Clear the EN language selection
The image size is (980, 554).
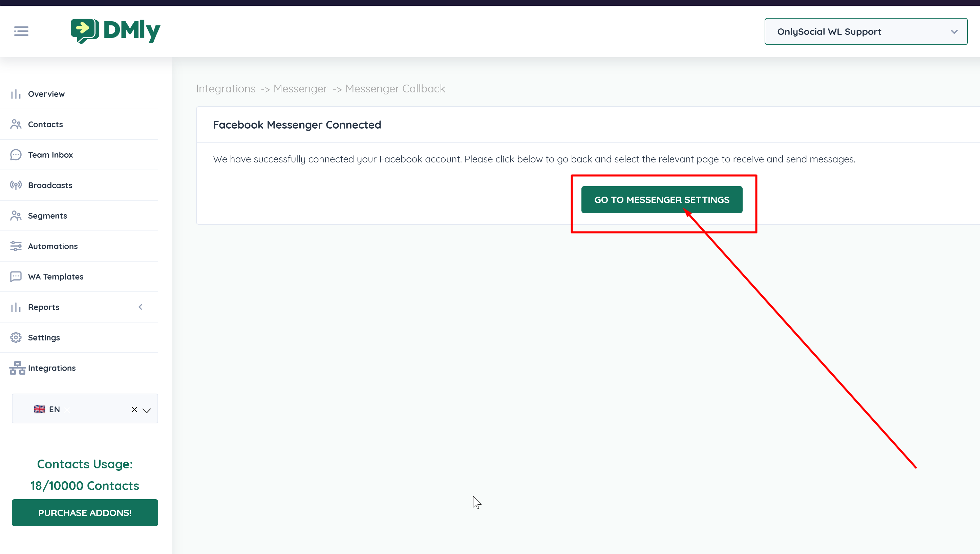click(134, 409)
